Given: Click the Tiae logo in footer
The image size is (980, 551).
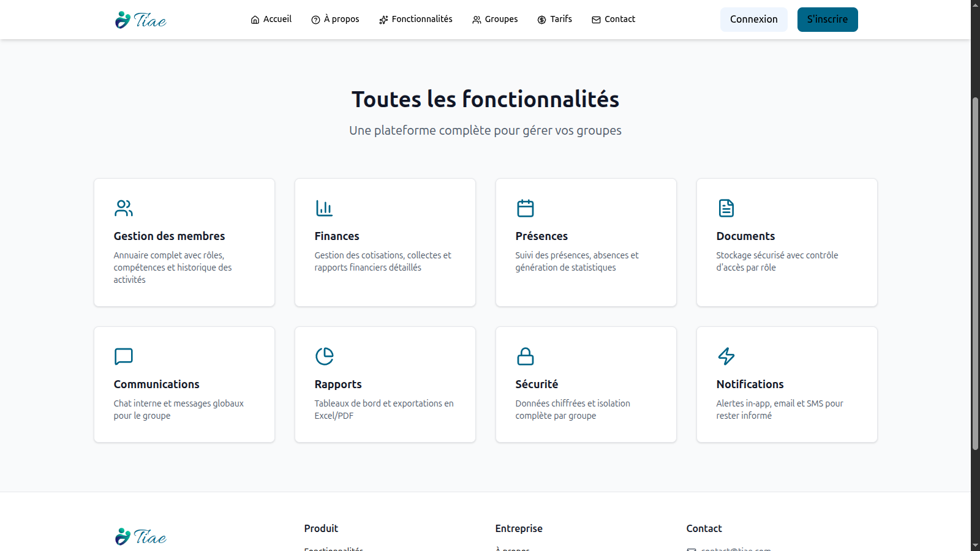Looking at the screenshot, I should [141, 537].
